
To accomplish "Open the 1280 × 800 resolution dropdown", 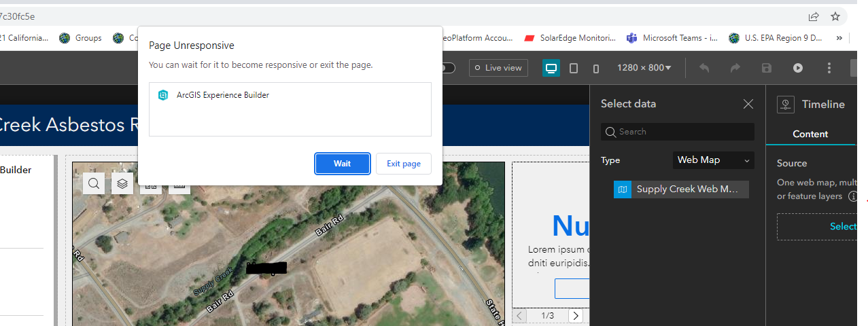I will pyautogui.click(x=644, y=68).
